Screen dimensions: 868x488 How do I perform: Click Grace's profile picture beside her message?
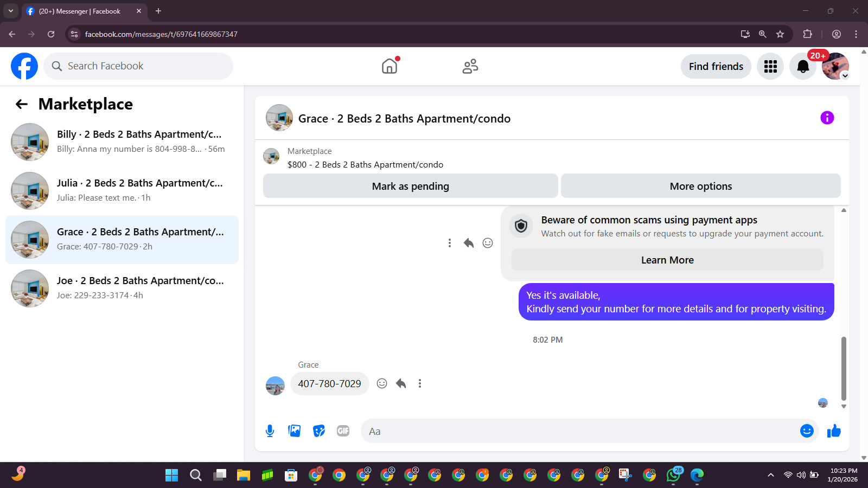click(275, 386)
